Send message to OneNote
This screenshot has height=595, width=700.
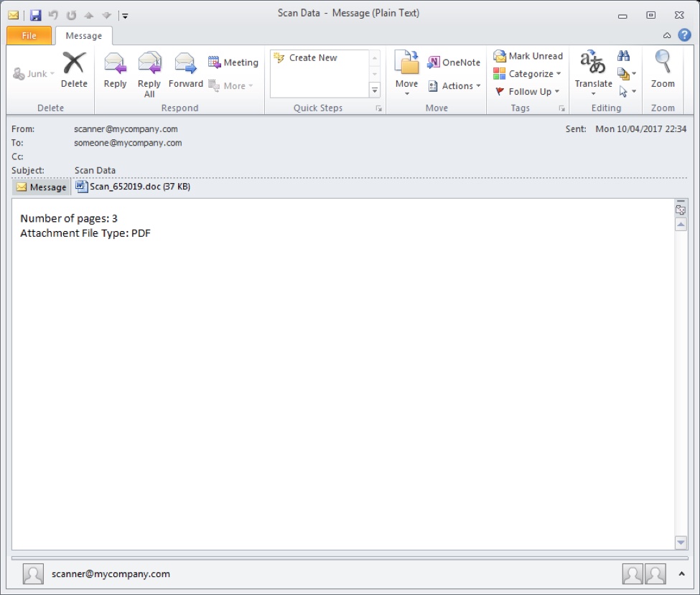[x=454, y=62]
